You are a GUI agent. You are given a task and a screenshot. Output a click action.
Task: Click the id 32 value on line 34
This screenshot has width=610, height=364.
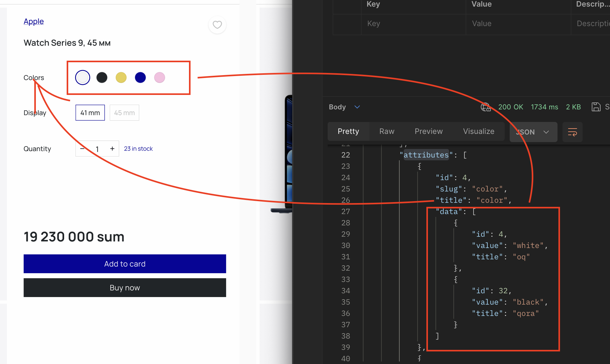(503, 291)
